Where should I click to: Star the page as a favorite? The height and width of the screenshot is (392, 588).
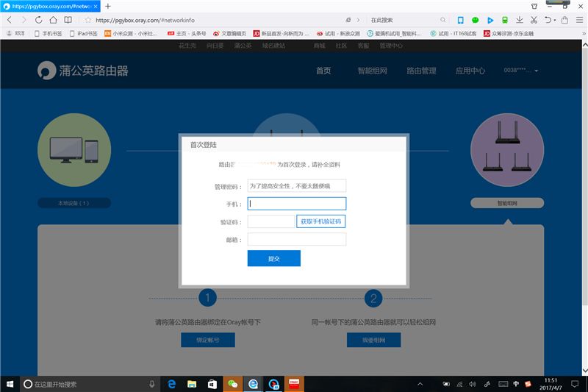click(x=87, y=20)
